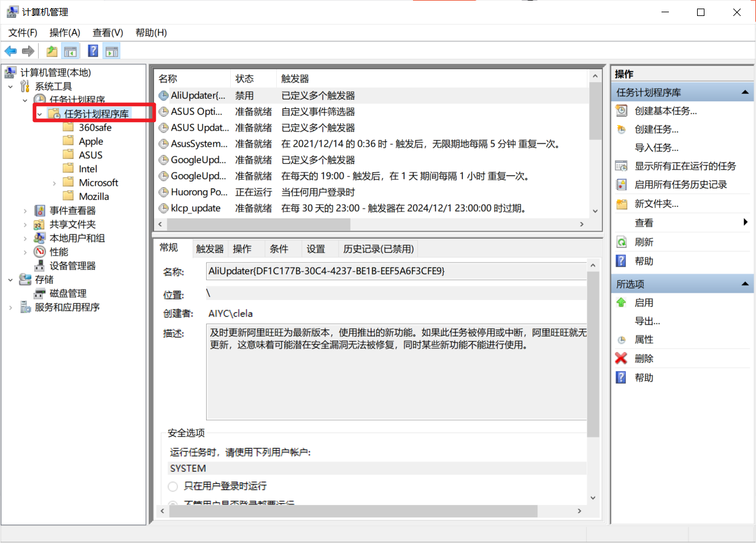Click the 创建任务 action icon
The height and width of the screenshot is (543, 756).
pyautogui.click(x=622, y=129)
